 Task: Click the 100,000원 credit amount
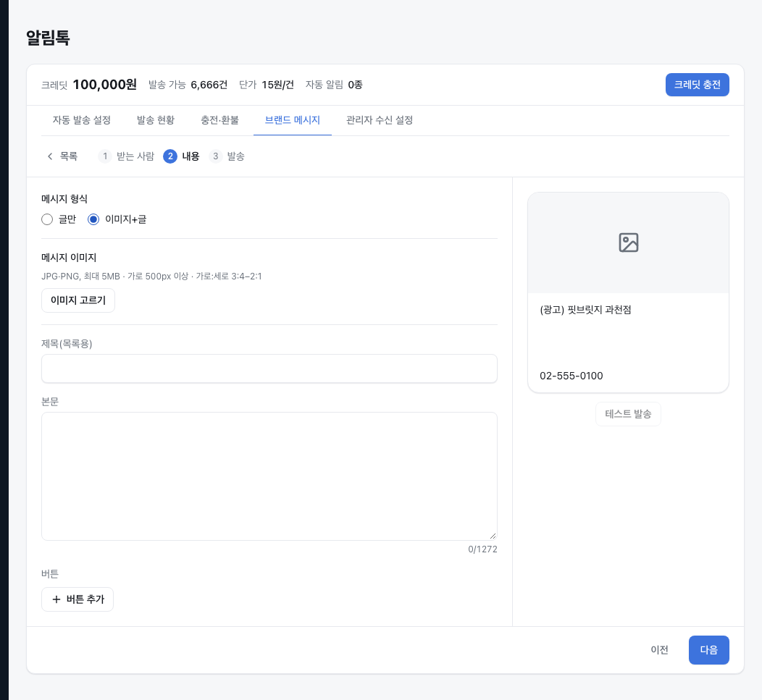coord(105,85)
